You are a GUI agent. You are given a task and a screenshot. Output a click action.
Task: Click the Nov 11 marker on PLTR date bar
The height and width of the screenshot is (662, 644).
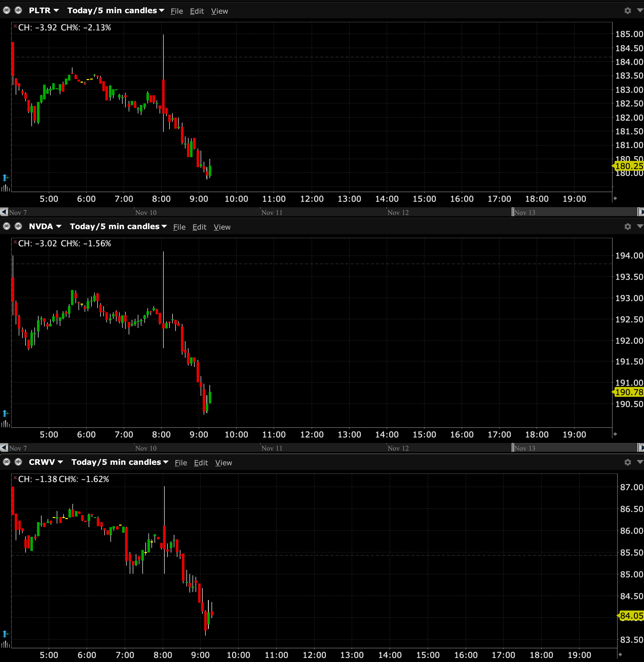pos(272,213)
